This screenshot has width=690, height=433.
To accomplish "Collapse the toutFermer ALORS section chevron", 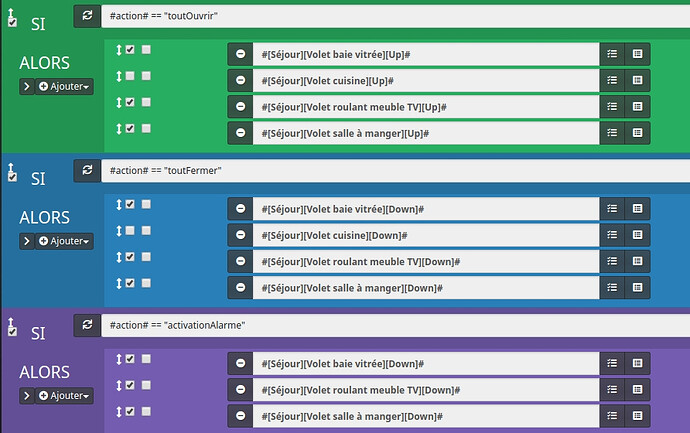I will 27,241.
